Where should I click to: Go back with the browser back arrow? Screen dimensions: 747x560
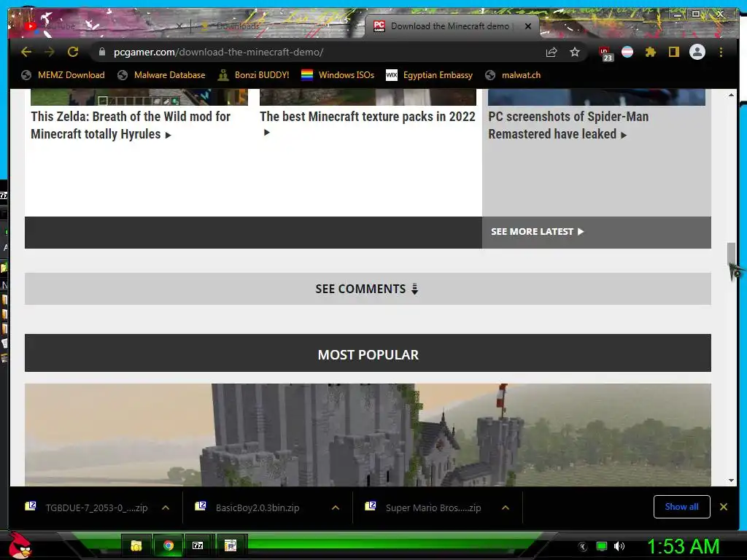(x=26, y=52)
